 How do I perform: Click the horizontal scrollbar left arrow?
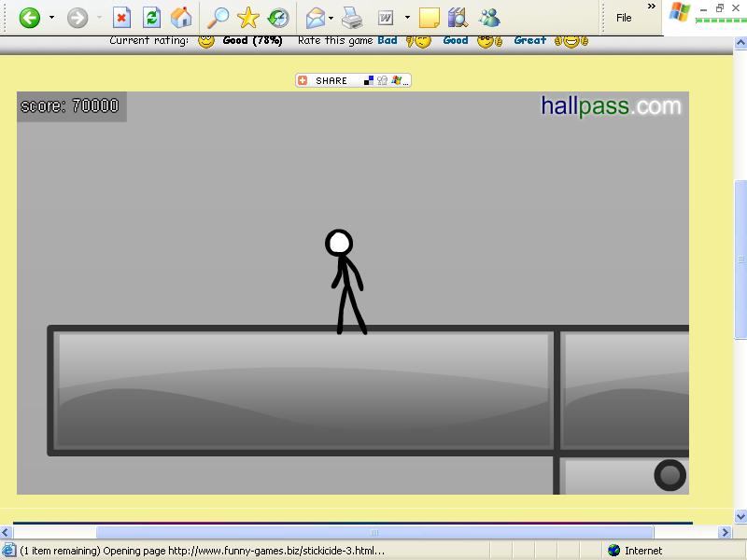6,532
